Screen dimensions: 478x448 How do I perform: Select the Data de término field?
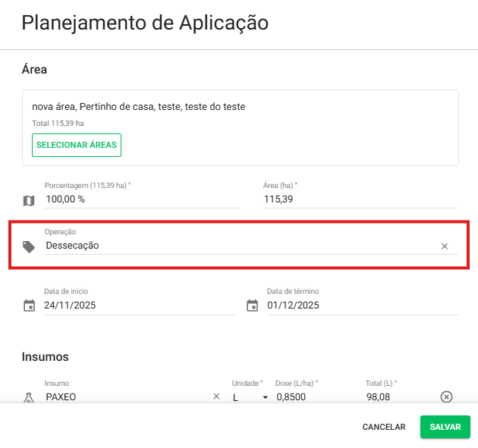tap(361, 305)
